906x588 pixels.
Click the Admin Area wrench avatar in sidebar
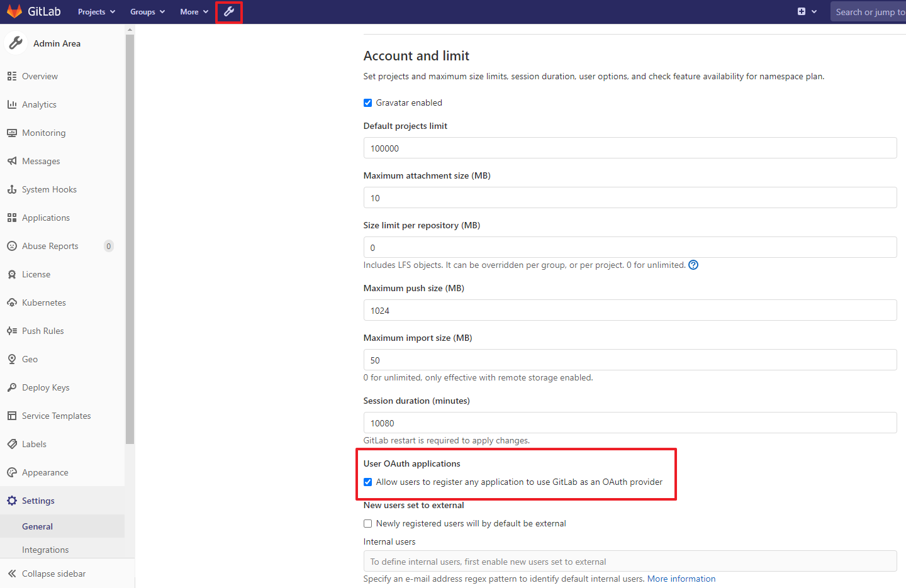pos(16,43)
